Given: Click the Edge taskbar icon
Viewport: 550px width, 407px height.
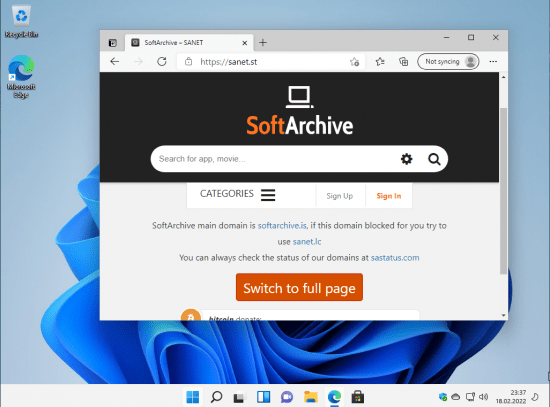Looking at the screenshot, I should [x=334, y=397].
